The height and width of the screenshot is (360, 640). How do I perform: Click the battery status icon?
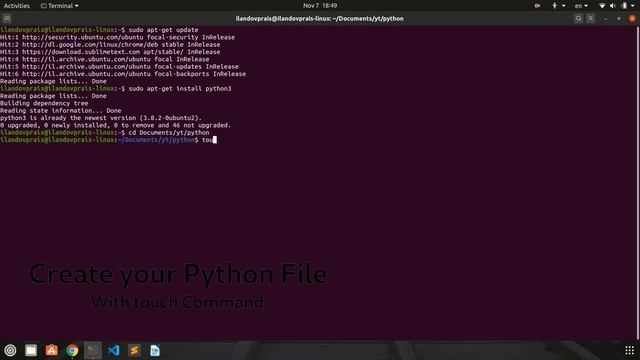(x=624, y=6)
